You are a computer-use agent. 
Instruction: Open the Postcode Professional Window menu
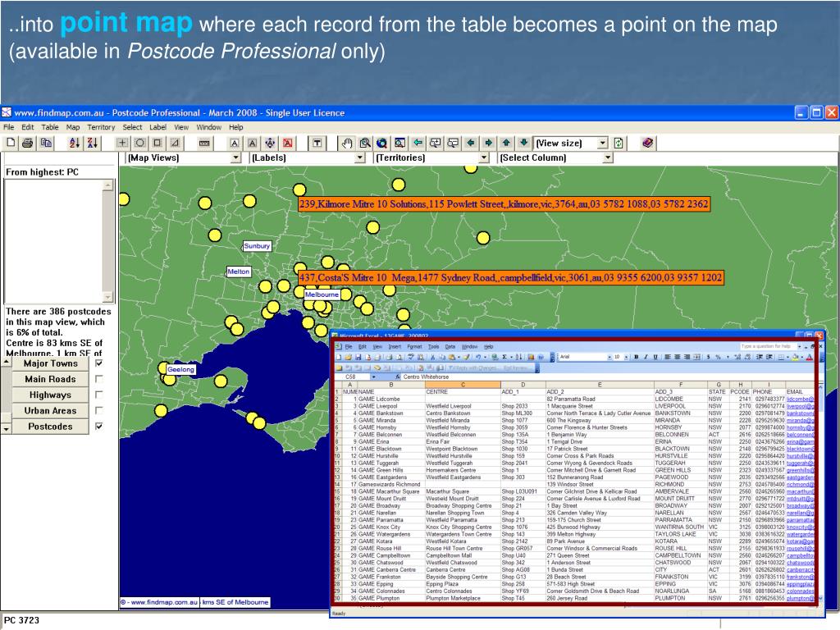click(208, 127)
